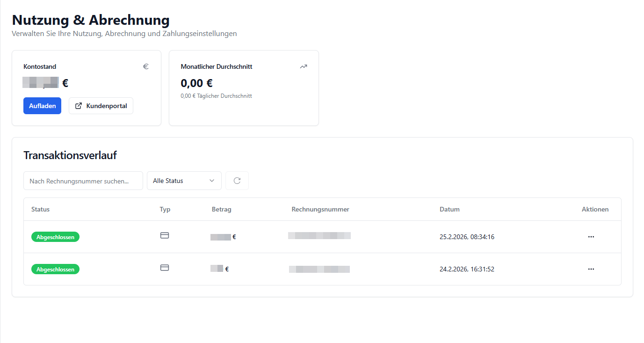Viewport: 644px width, 343px height.
Task: Click the Aufladen button
Action: [42, 106]
